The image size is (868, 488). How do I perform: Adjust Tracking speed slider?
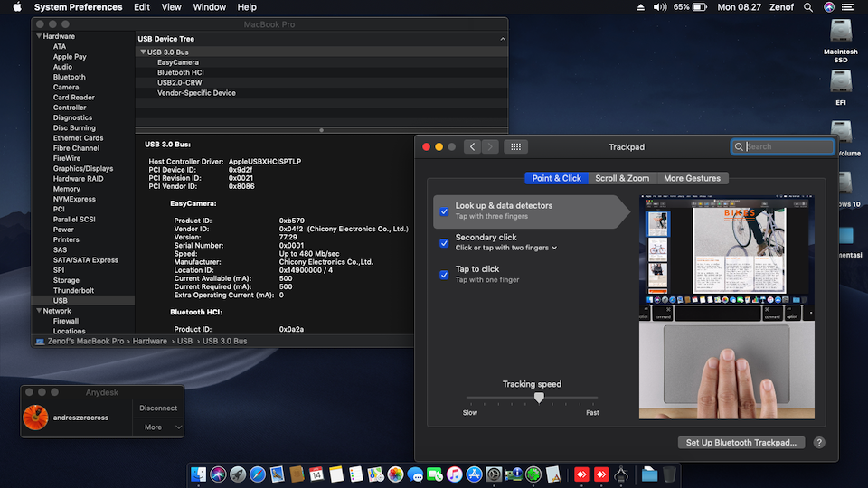[x=539, y=398]
